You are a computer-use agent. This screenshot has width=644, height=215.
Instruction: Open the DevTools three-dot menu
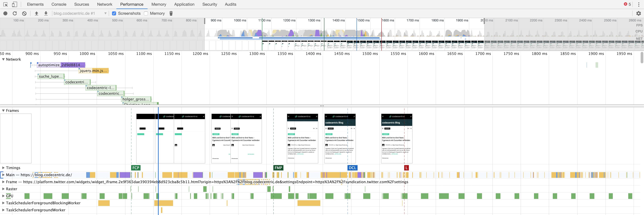[x=638, y=5]
